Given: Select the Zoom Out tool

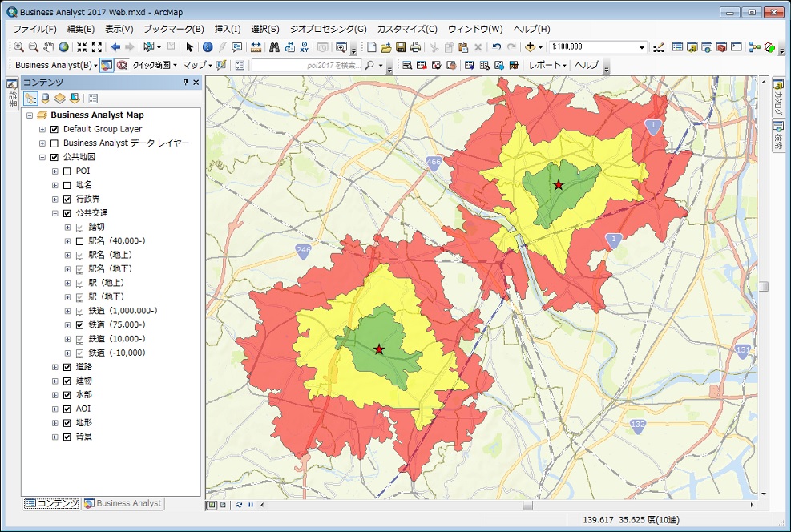Looking at the screenshot, I should click(x=34, y=47).
